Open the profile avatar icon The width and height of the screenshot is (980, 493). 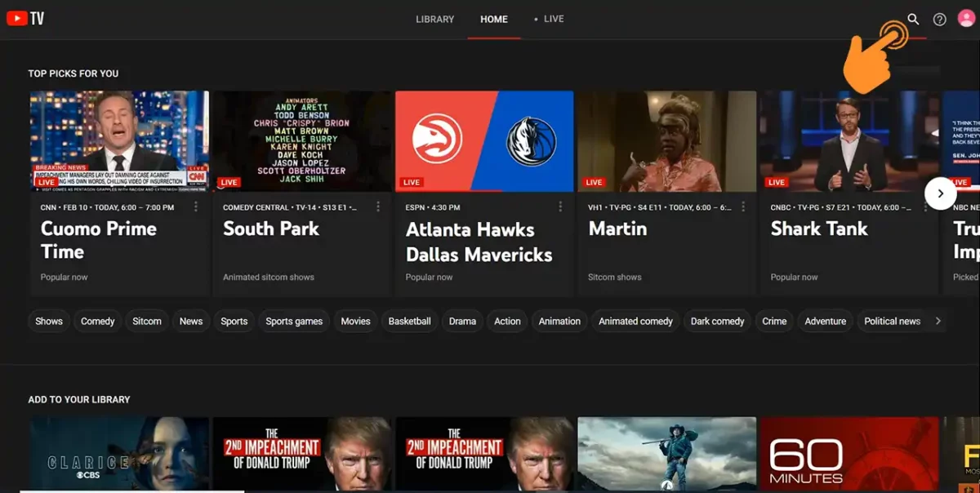966,20
